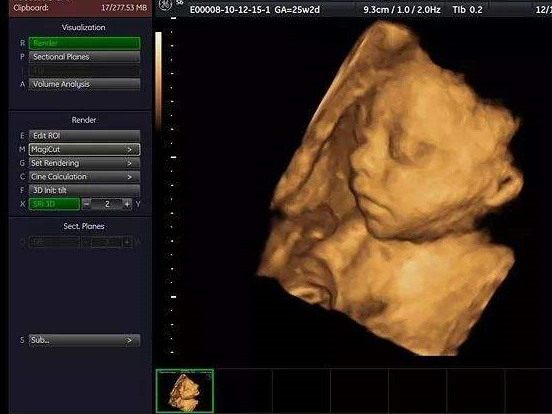Viewport: 552px width, 414px height.
Task: Open the Set Rendering options
Action: pyautogui.click(x=84, y=163)
